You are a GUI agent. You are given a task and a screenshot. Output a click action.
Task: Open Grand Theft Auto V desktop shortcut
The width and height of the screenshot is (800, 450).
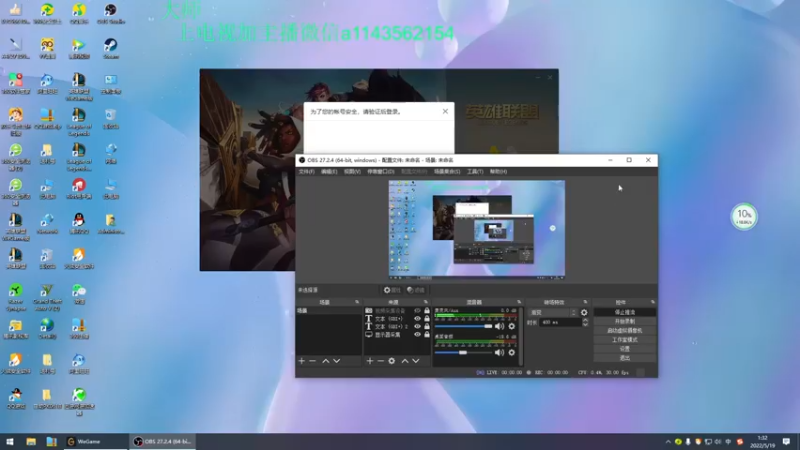click(x=47, y=297)
